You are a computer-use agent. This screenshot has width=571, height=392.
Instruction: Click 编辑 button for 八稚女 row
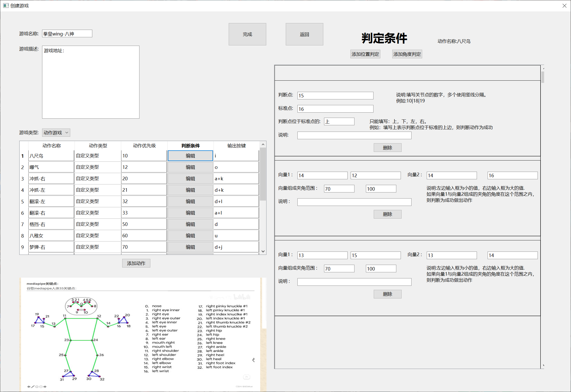point(190,236)
